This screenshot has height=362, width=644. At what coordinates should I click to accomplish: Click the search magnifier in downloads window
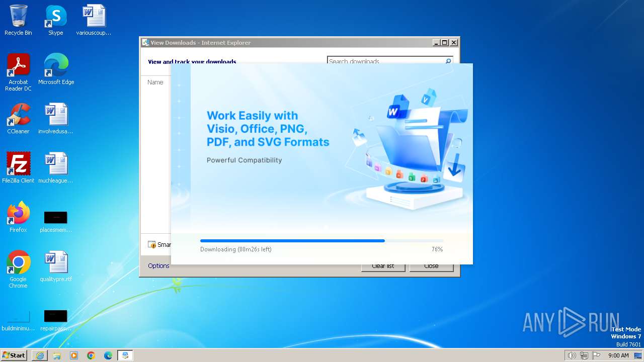click(x=448, y=61)
